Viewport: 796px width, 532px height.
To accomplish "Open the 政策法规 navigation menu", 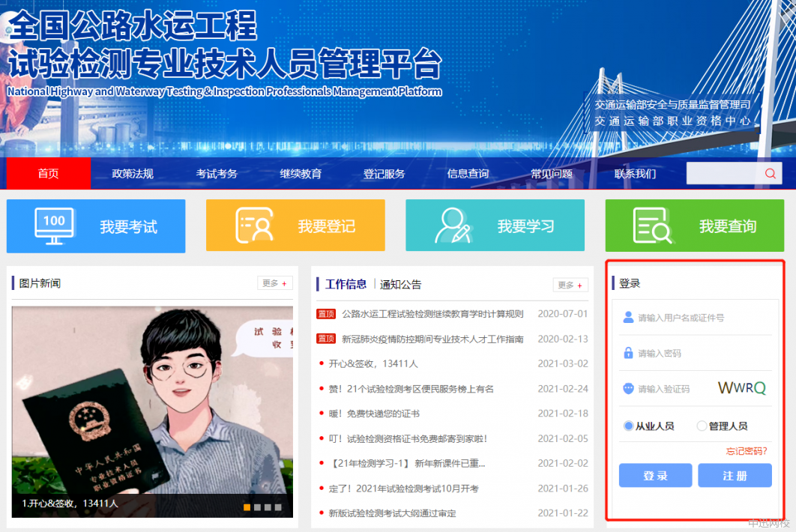I will click(x=133, y=174).
